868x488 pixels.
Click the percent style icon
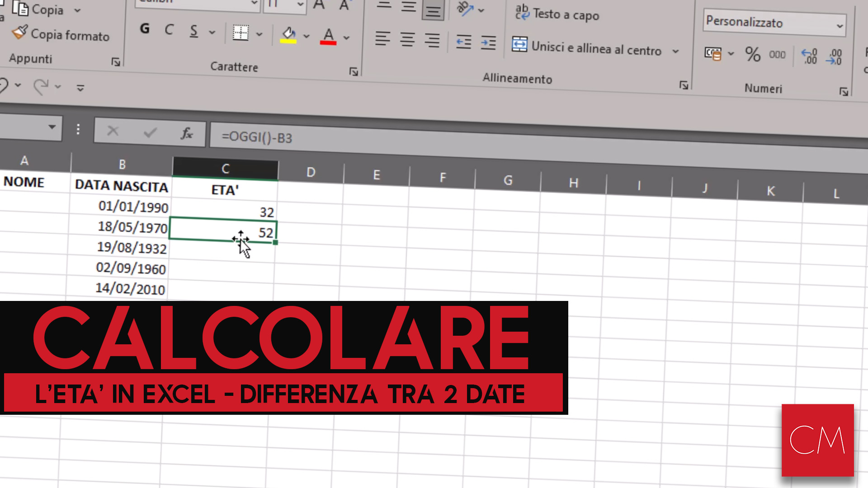coord(752,54)
